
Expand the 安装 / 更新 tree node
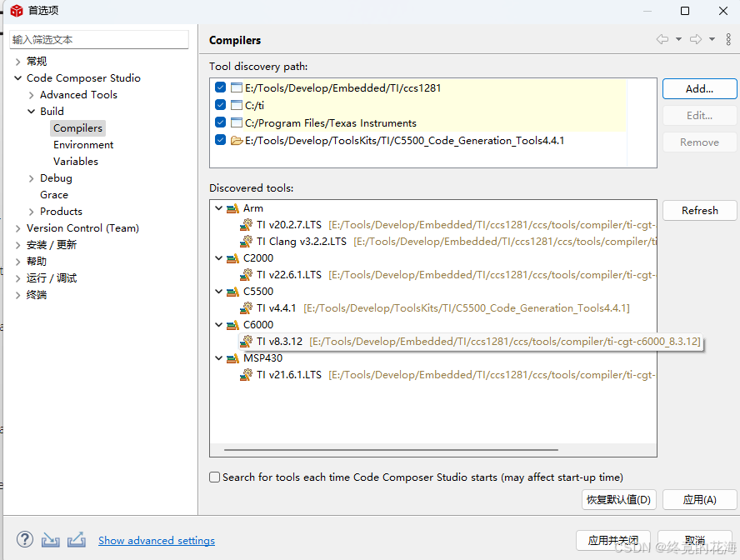click(x=18, y=245)
